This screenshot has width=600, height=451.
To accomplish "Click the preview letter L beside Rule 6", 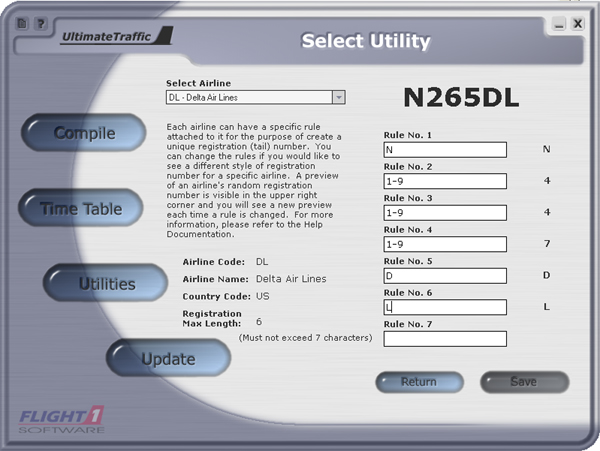I will [546, 307].
